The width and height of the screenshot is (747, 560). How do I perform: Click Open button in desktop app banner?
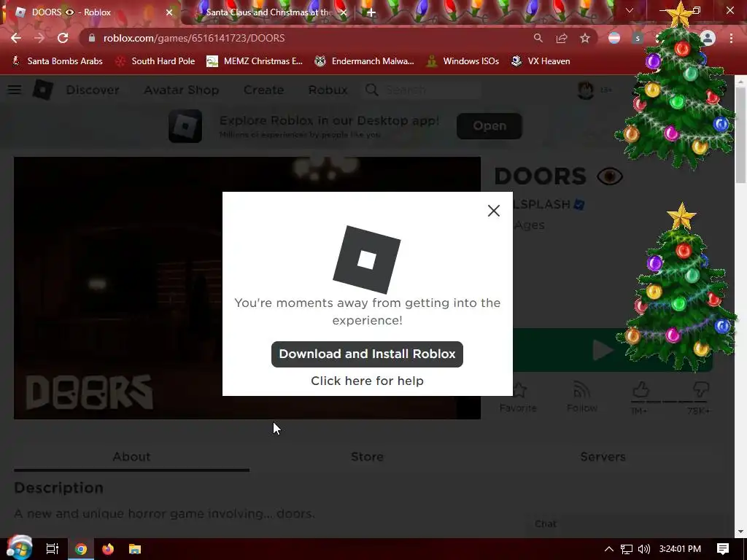tap(489, 125)
